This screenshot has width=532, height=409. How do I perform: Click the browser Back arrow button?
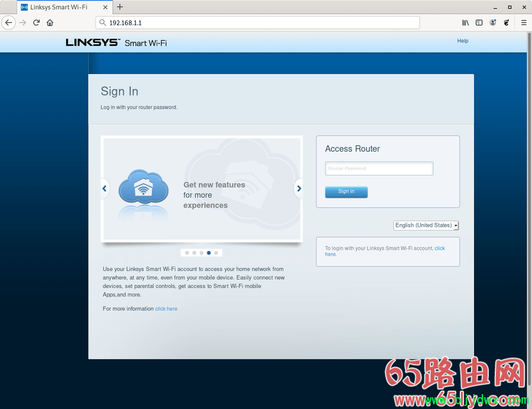(x=9, y=23)
